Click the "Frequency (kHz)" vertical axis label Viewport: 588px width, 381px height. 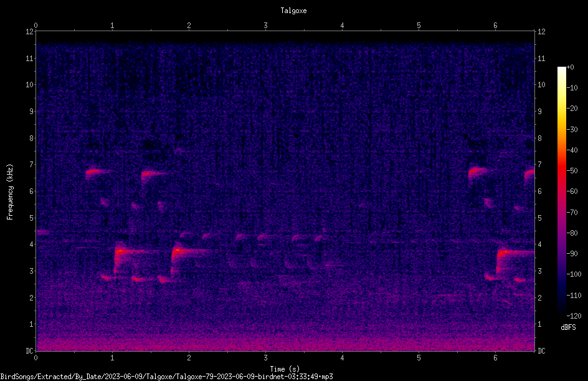click(10, 192)
